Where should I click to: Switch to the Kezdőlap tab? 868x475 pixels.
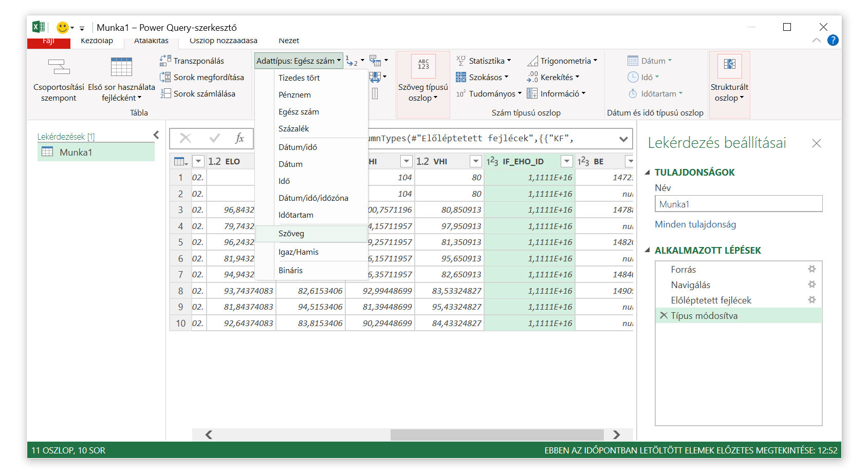[97, 41]
